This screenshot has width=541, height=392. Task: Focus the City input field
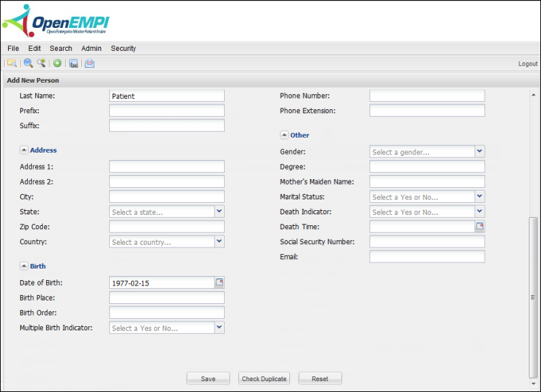click(x=167, y=197)
